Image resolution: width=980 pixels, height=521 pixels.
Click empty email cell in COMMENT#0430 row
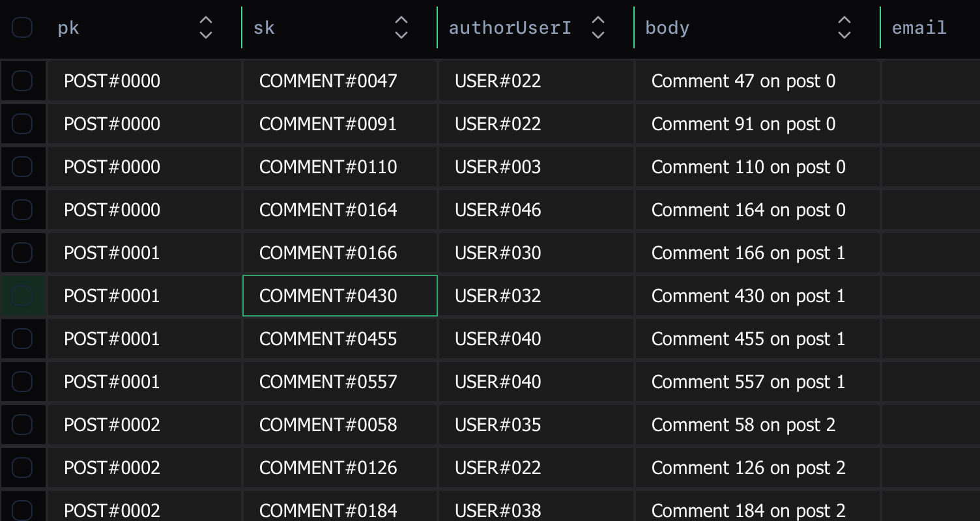(931, 296)
